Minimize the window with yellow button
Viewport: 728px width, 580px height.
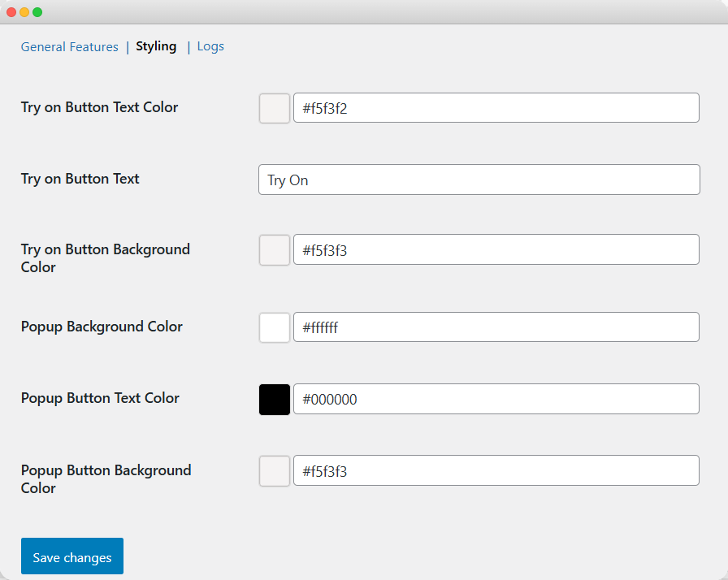(24, 12)
